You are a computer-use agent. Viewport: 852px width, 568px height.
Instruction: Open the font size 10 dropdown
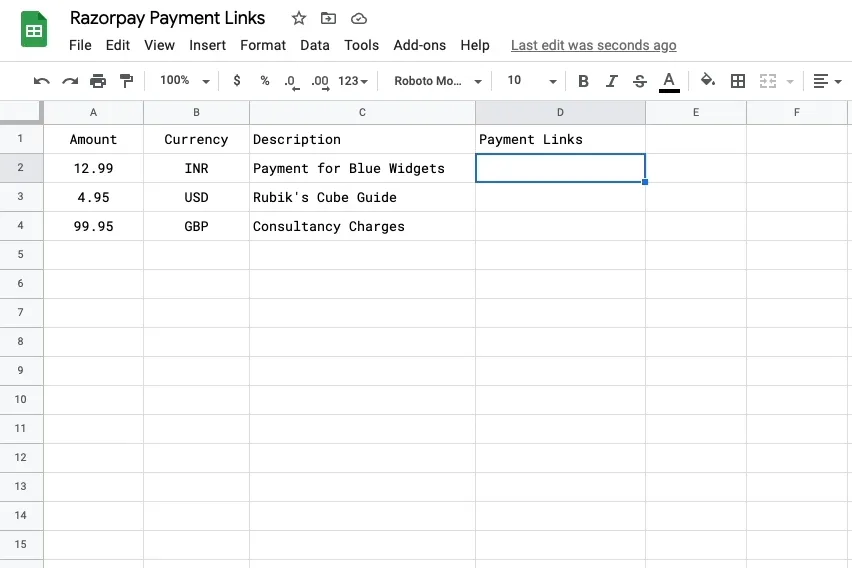[531, 81]
